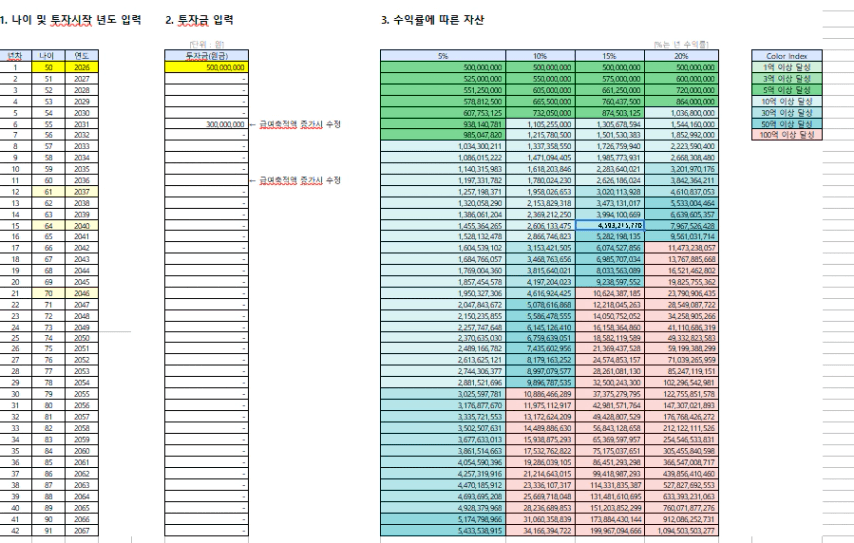Image resolution: width=854 pixels, height=543 pixels.
Task: Click the highlighted year cell 2037
Action: click(x=82, y=192)
